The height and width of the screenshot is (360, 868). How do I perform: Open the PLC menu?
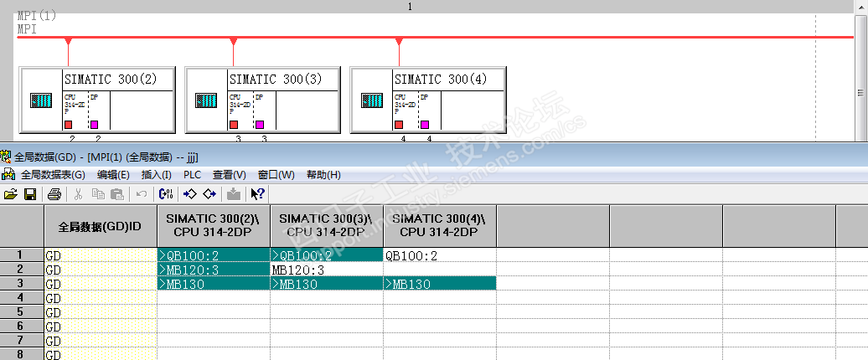(192, 175)
